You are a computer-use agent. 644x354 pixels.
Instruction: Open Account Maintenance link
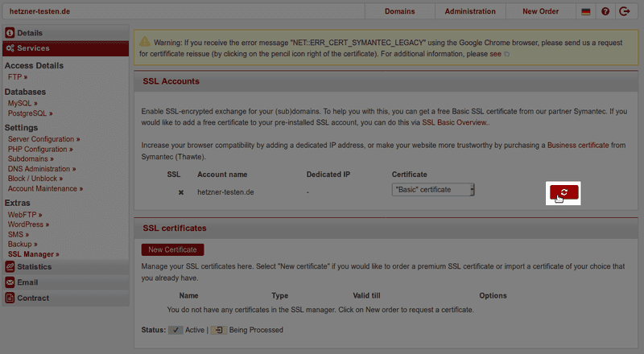45,189
